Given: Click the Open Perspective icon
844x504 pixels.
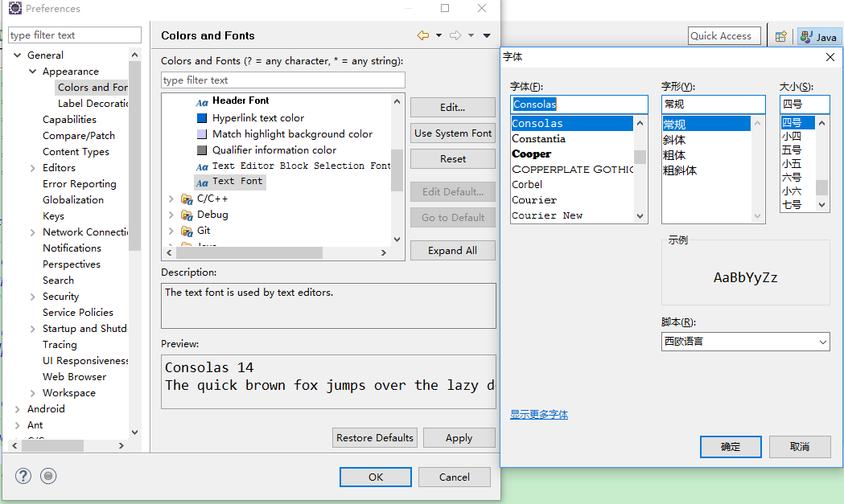Looking at the screenshot, I should [781, 37].
